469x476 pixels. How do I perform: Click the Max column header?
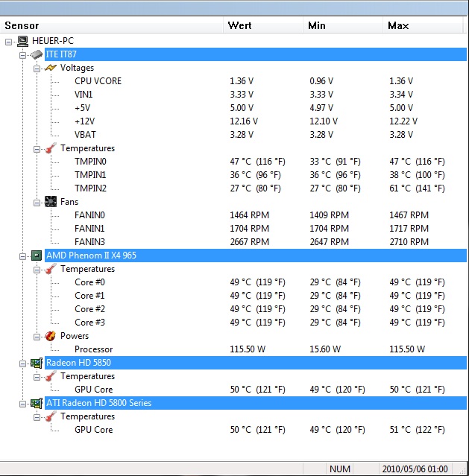click(x=423, y=25)
